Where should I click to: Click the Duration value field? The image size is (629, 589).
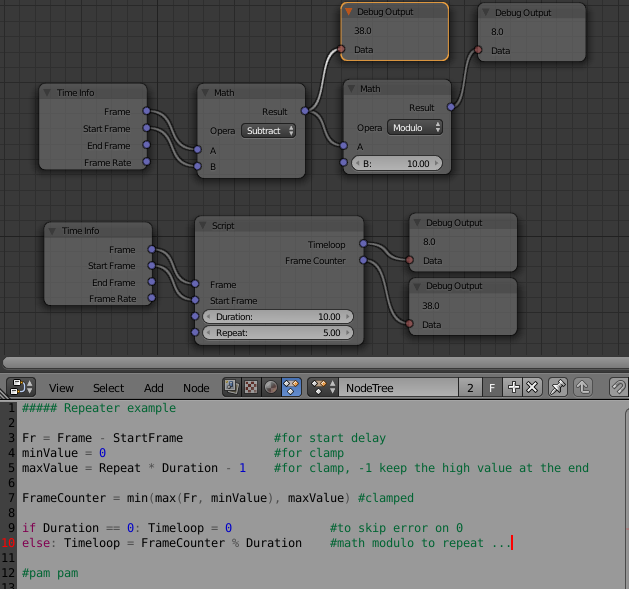pos(278,317)
